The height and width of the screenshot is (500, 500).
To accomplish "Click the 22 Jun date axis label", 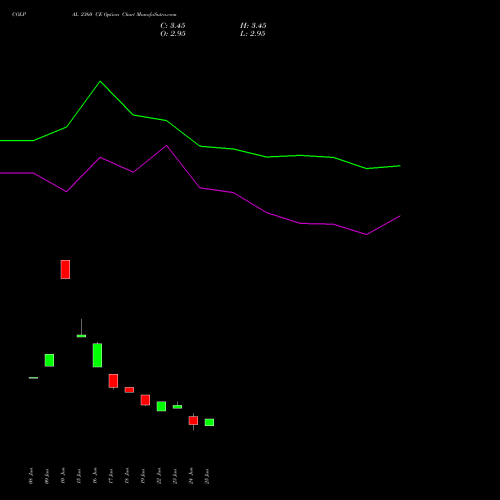I will coord(159,476).
